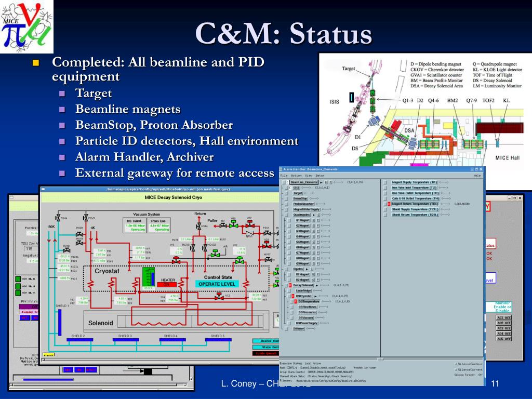Click the PSV3 valve symbol in cryo display
This screenshot has height=399, width=532.
tap(85, 218)
